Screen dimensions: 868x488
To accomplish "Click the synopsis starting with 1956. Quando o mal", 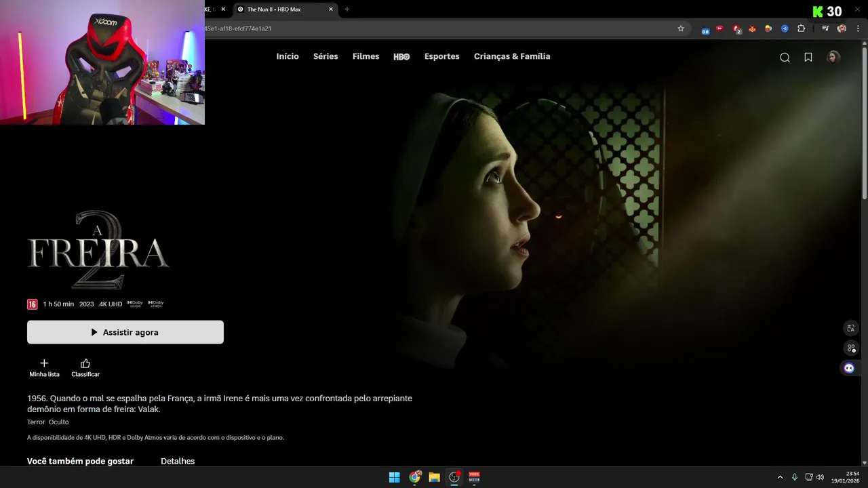I will pyautogui.click(x=220, y=404).
